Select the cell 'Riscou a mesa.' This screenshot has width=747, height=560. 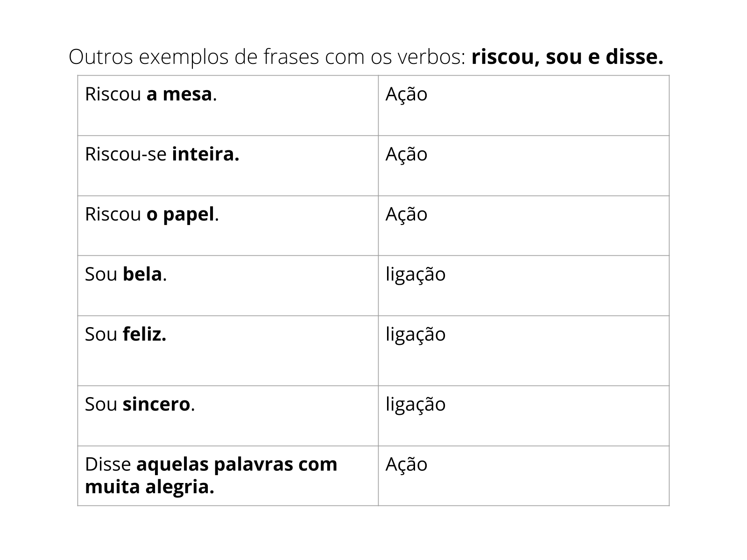pos(228,105)
